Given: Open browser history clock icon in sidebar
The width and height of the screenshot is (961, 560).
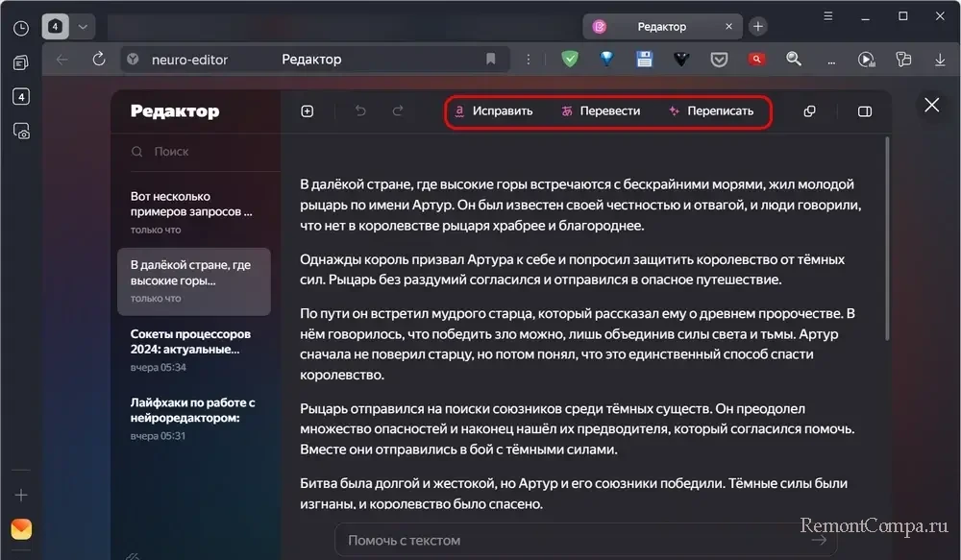Looking at the screenshot, I should pos(21,28).
